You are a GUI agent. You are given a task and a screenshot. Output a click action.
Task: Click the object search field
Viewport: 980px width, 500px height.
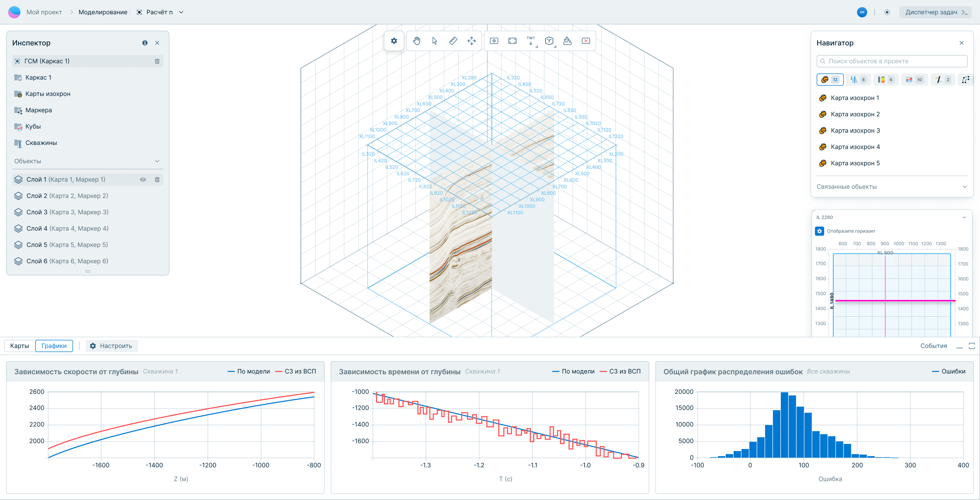892,61
